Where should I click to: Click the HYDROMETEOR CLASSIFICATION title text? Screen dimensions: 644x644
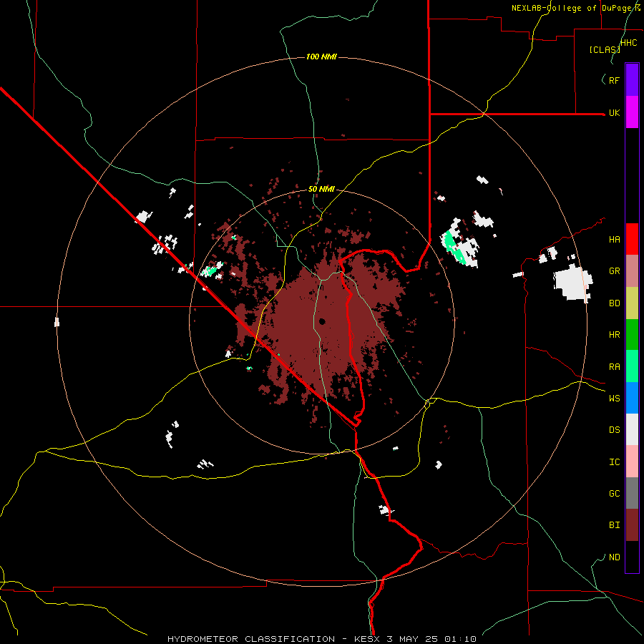251,639
